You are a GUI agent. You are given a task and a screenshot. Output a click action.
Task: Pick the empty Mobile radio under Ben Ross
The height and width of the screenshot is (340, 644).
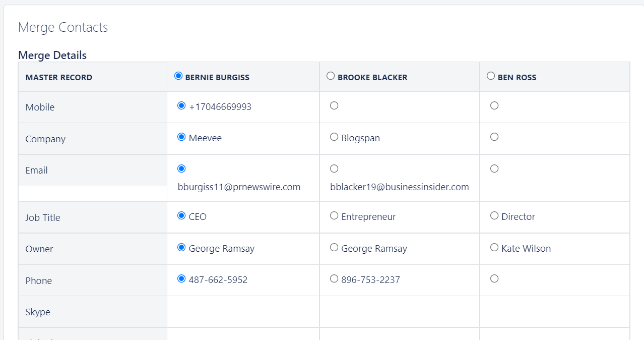click(494, 106)
